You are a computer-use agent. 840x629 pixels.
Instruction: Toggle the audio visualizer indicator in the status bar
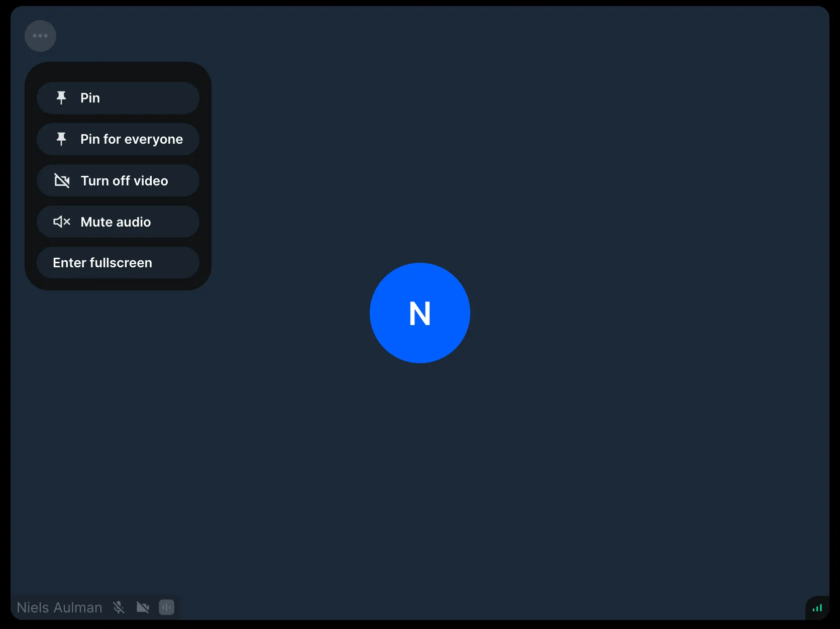coord(166,607)
